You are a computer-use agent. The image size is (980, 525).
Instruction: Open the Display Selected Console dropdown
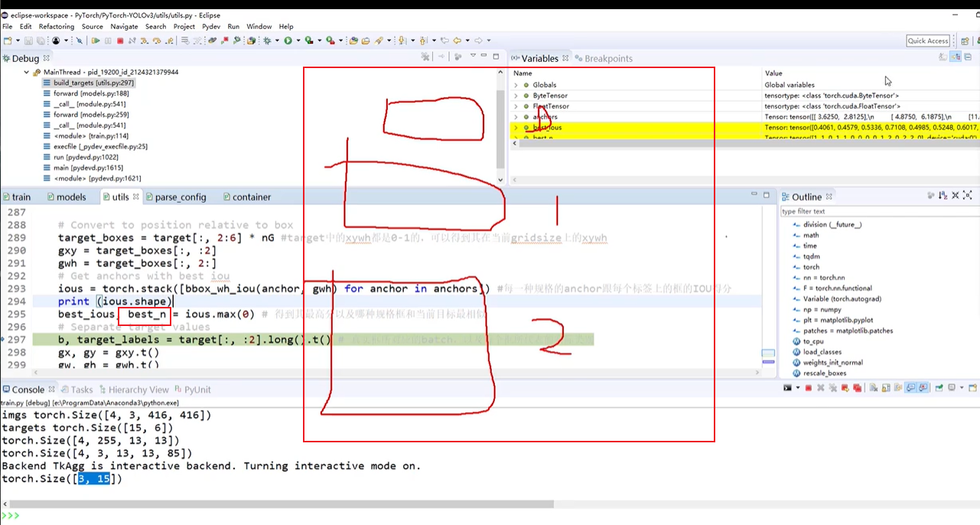(x=962, y=388)
